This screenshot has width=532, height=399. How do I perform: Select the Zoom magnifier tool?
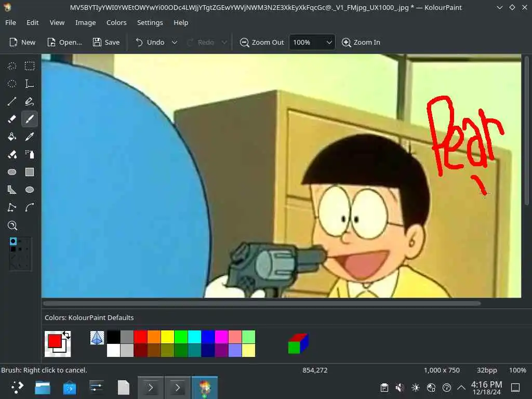coord(12,225)
